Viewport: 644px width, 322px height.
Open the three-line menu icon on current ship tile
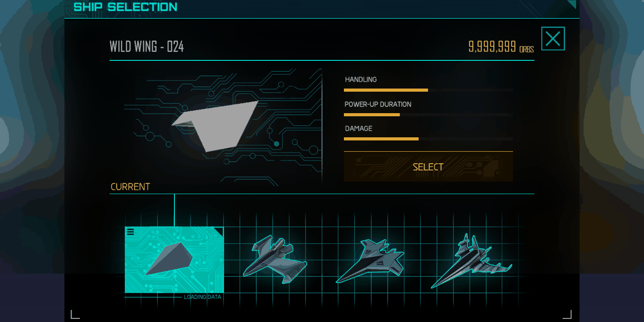click(x=131, y=232)
